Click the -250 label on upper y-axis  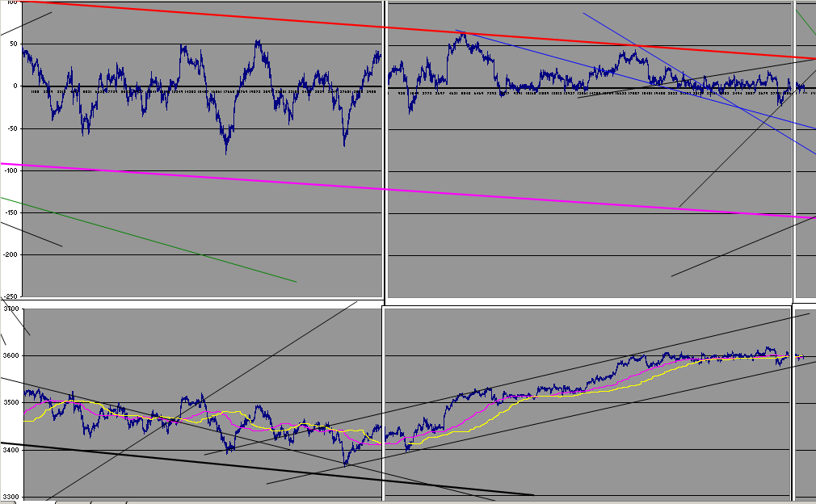tap(11, 296)
